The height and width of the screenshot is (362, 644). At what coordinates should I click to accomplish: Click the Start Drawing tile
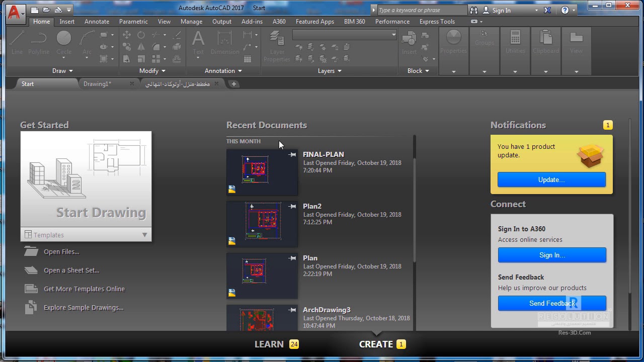tap(86, 179)
